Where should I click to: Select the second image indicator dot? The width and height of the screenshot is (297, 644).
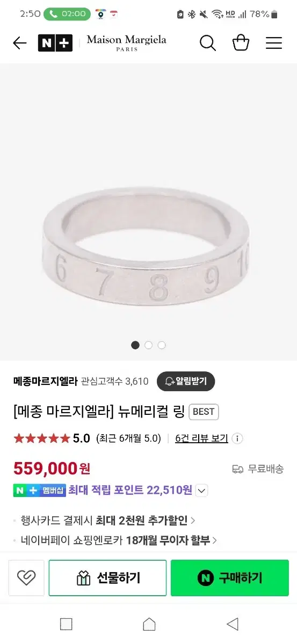pos(149,345)
